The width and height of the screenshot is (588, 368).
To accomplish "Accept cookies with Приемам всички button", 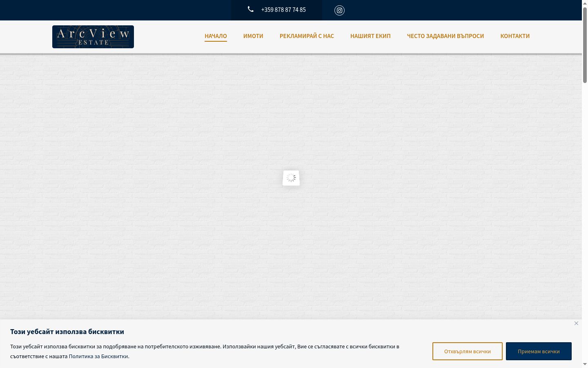I will click(x=539, y=351).
